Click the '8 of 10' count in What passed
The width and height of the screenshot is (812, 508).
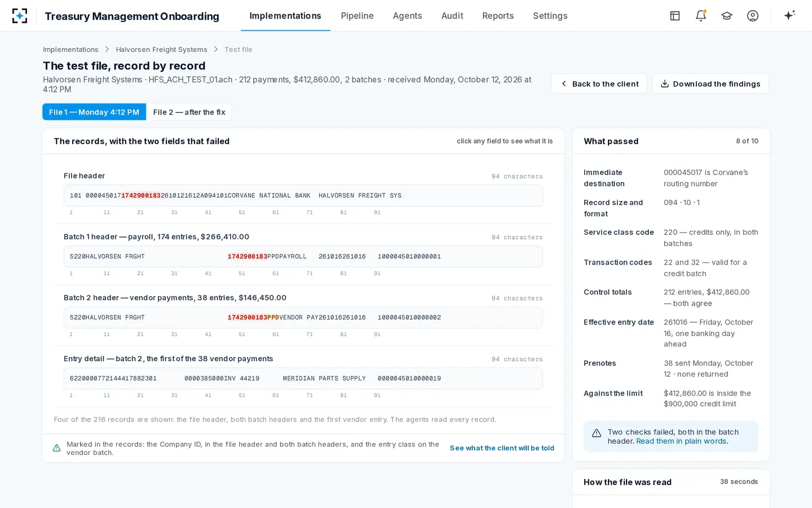click(x=747, y=141)
